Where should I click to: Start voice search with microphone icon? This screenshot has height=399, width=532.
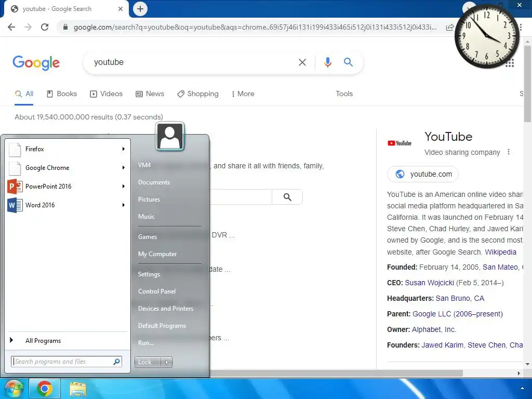click(327, 62)
